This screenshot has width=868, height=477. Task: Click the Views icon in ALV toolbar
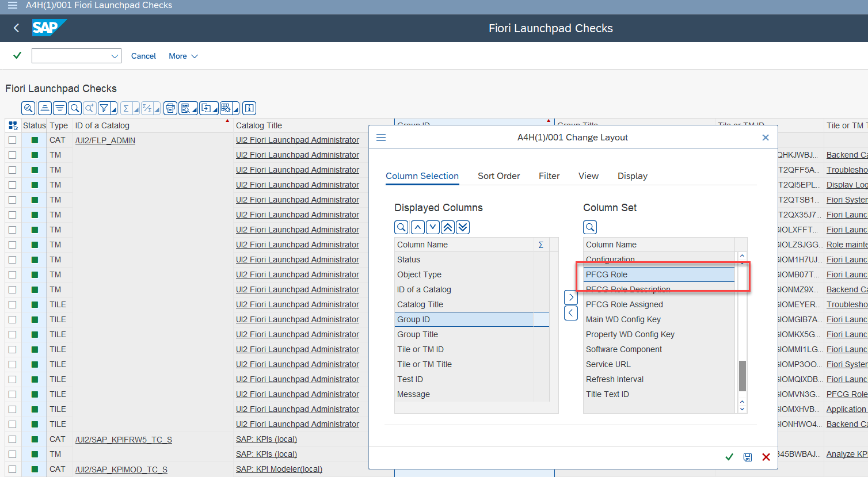click(x=185, y=108)
